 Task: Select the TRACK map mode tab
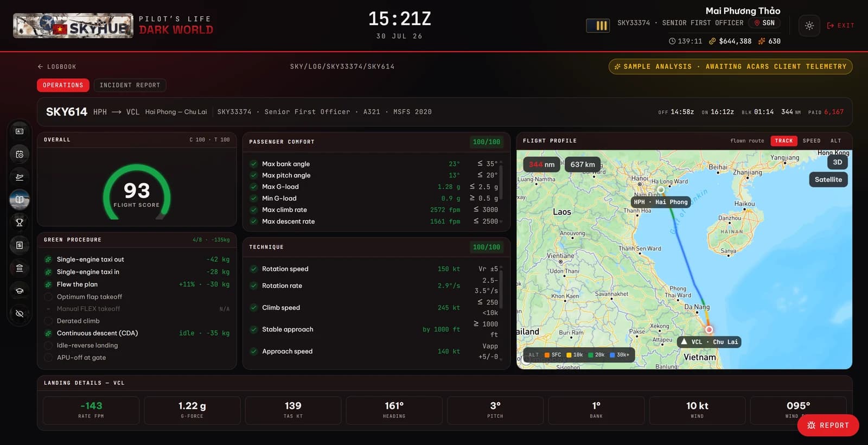(783, 141)
